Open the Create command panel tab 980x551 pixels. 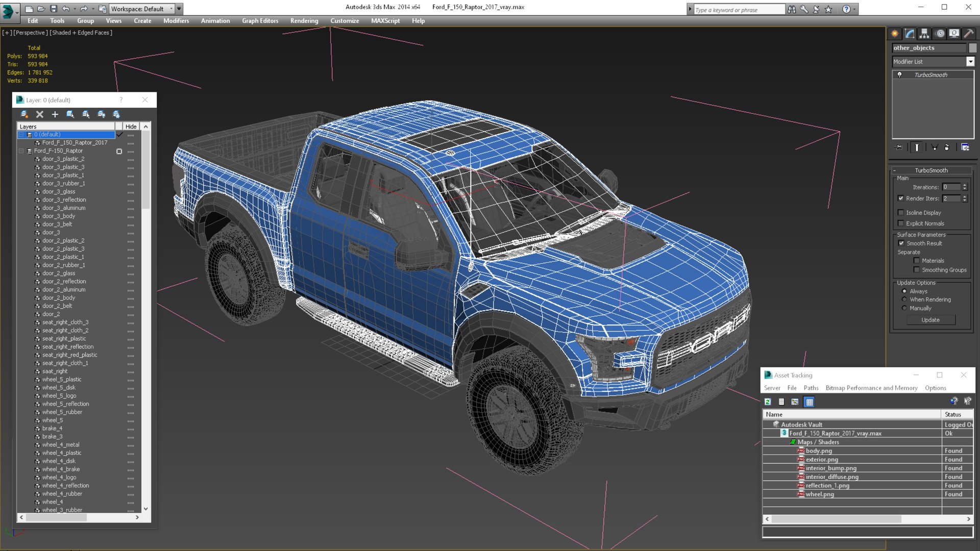[x=895, y=34]
